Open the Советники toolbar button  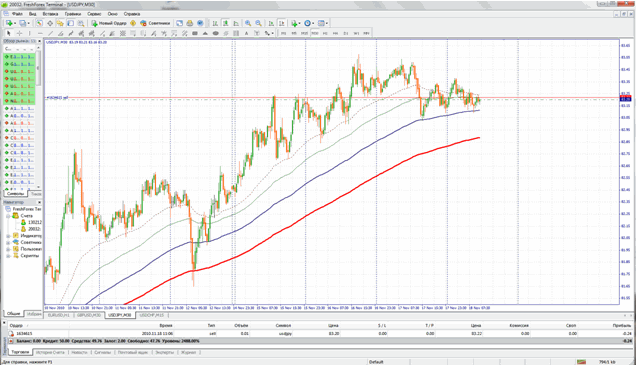pyautogui.click(x=155, y=23)
